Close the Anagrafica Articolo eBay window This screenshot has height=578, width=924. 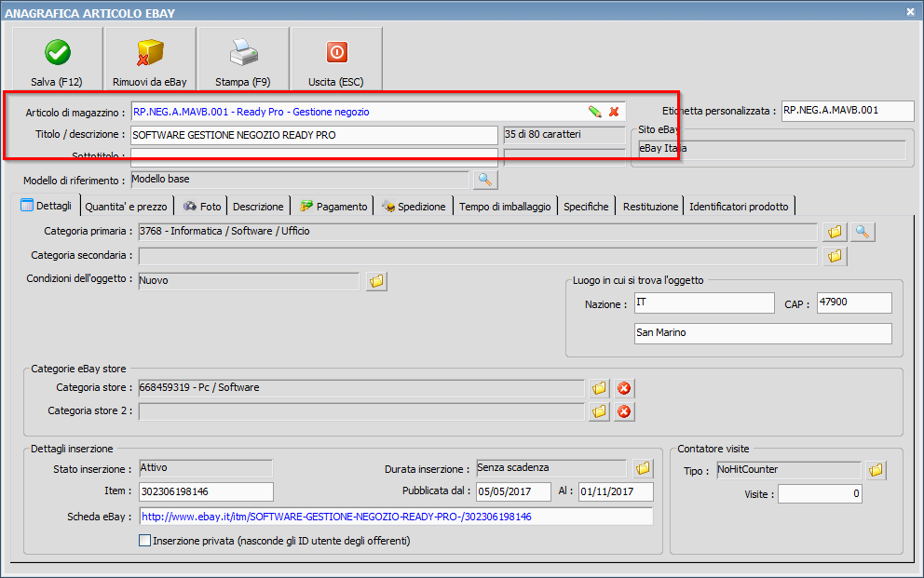pos(910,11)
